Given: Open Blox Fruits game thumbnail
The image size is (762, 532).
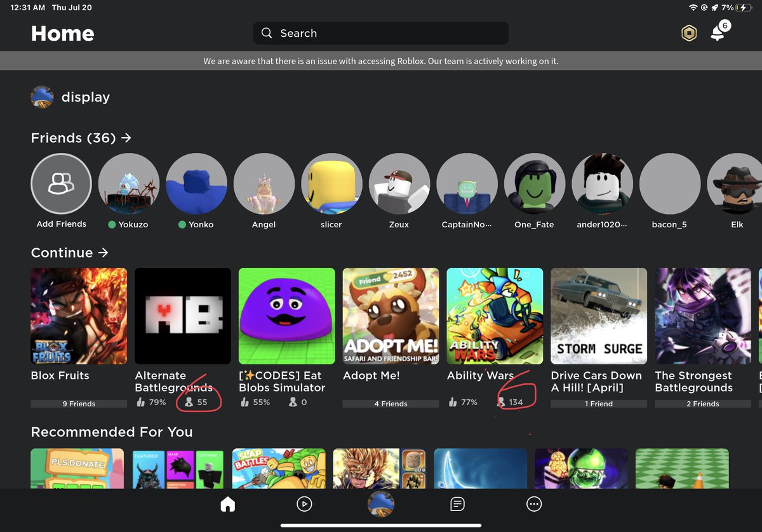Looking at the screenshot, I should [79, 316].
